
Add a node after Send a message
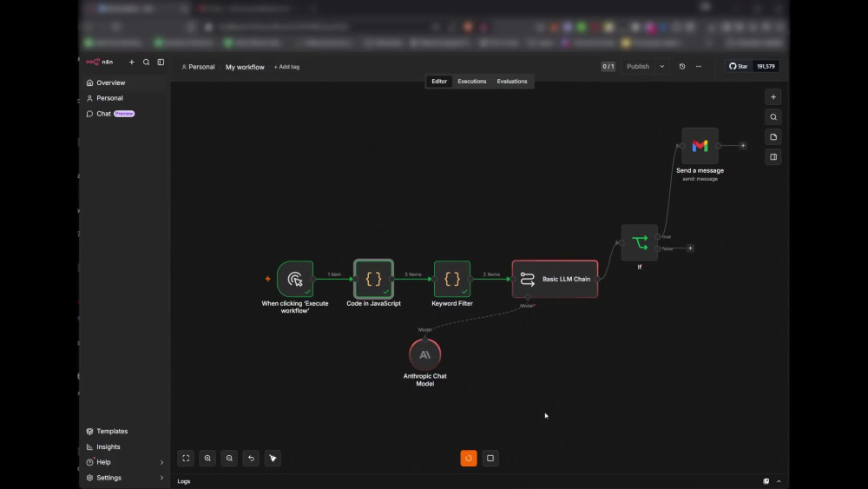(x=743, y=146)
